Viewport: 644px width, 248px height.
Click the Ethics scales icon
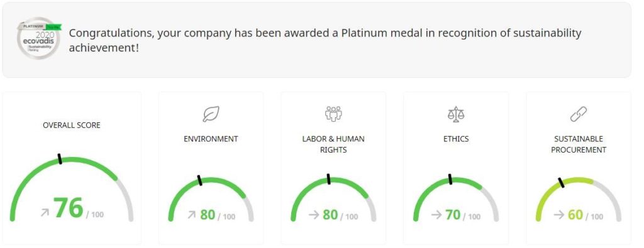[455, 114]
